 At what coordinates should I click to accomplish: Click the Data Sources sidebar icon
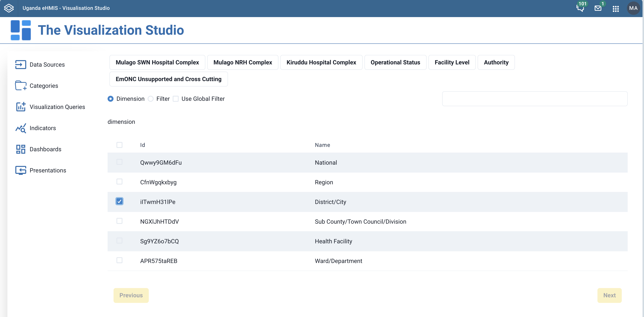point(21,65)
